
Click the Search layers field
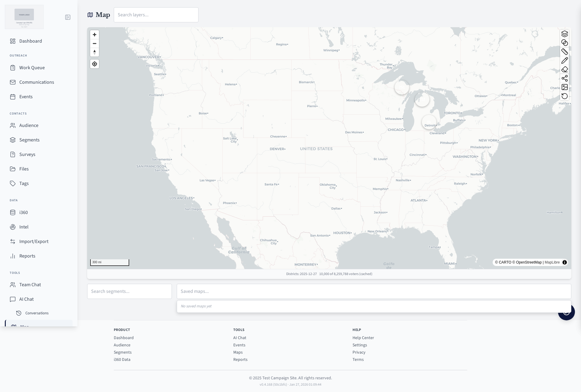coord(156,15)
